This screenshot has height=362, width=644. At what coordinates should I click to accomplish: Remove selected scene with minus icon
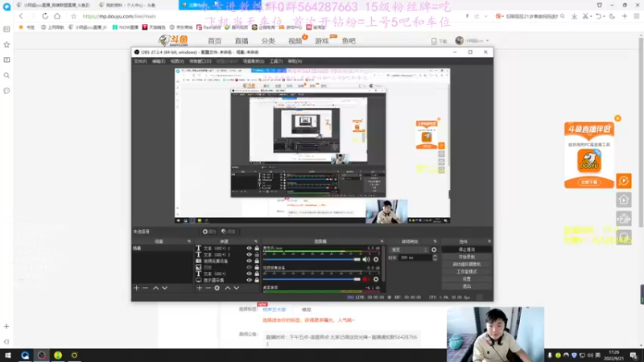click(x=145, y=288)
